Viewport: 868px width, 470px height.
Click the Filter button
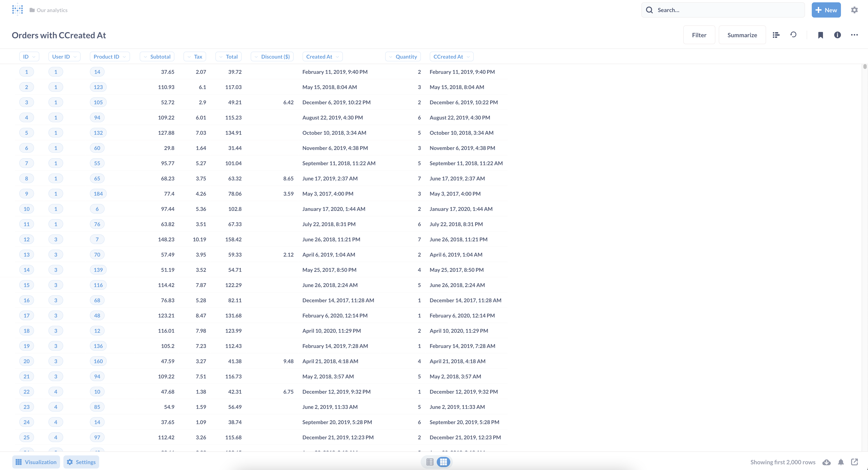click(x=699, y=35)
